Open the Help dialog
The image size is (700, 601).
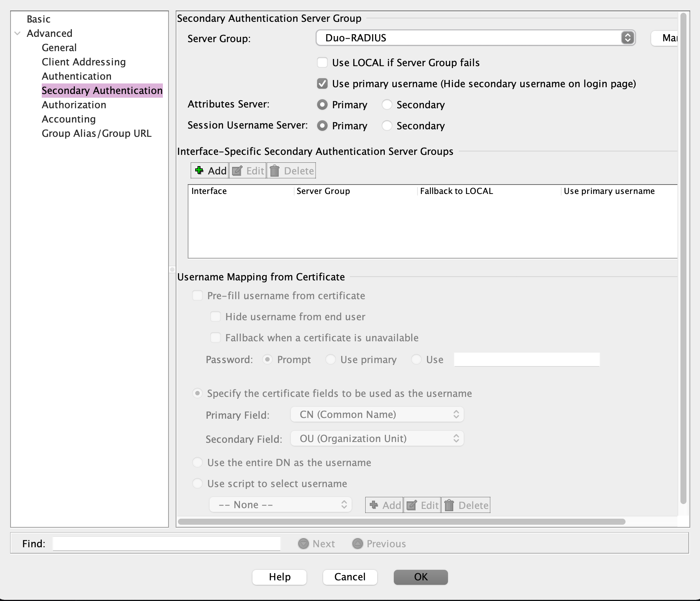tap(279, 577)
